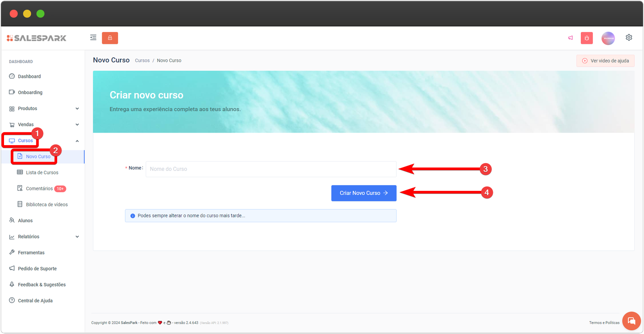Click the SalesPark logo
Viewport: 644px width, 334px height.
coord(37,38)
